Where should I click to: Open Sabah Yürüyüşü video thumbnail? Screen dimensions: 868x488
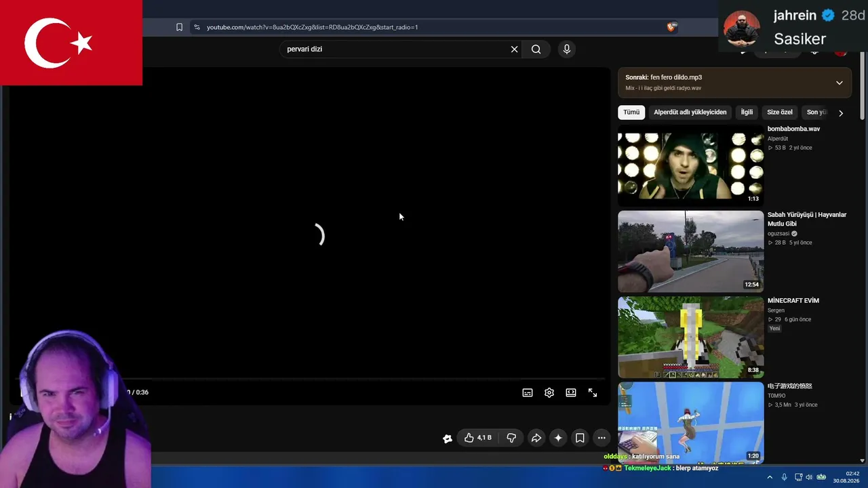coord(690,251)
